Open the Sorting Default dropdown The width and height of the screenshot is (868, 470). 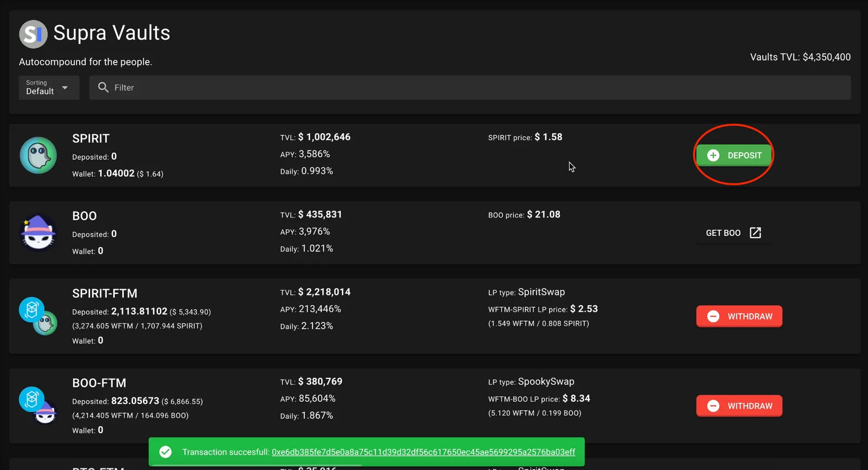pyautogui.click(x=49, y=87)
